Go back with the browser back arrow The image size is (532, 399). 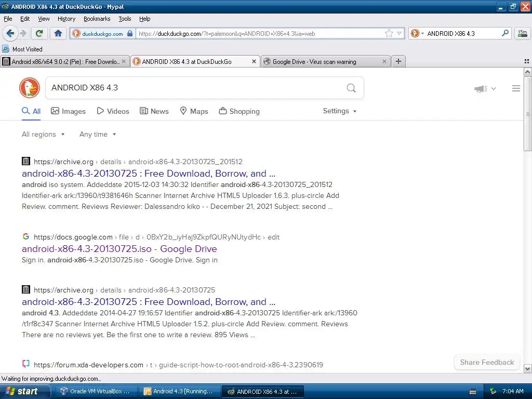[x=10, y=33]
